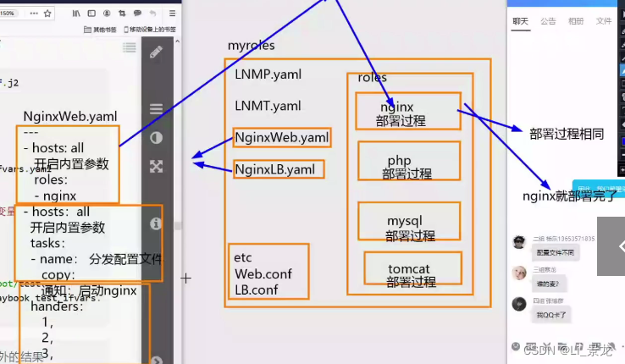Toggle the browser sidebar view icon
The width and height of the screenshot is (625, 364).
click(x=91, y=14)
